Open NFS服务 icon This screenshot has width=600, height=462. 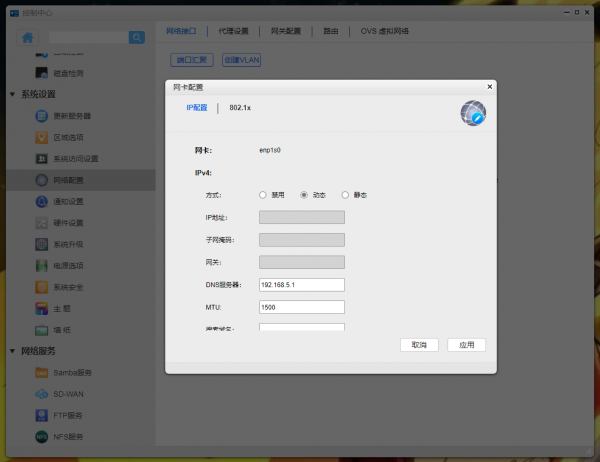point(41,437)
